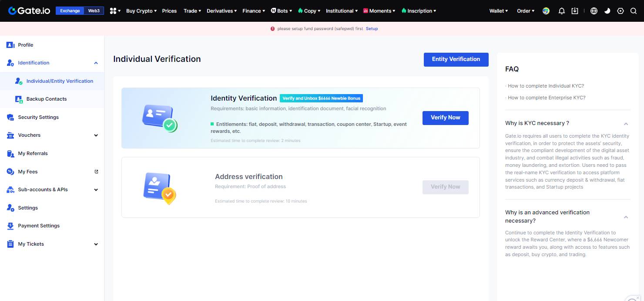Click the Entity Verification button
This screenshot has width=644, height=301.
click(456, 60)
